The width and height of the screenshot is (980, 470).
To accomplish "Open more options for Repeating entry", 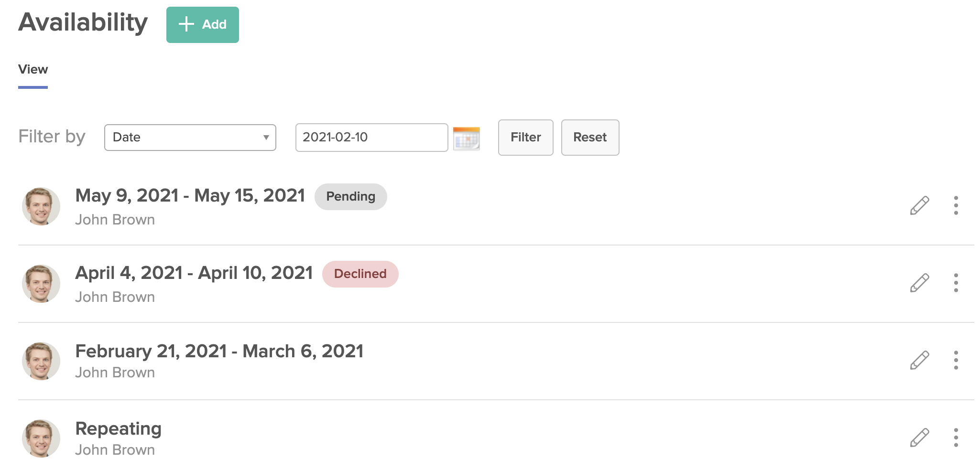I will (x=956, y=438).
